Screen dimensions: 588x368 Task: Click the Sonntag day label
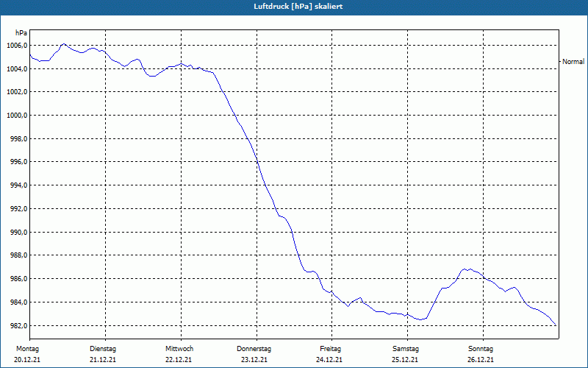pyautogui.click(x=481, y=349)
